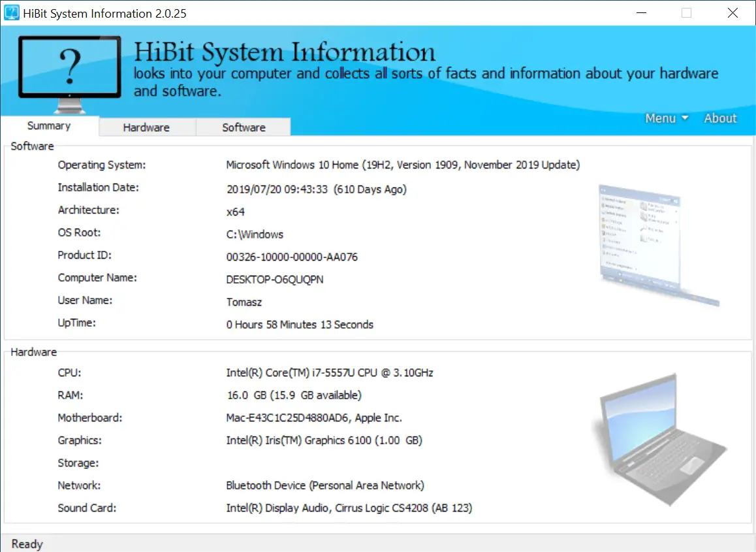Select the Operating System value text
This screenshot has width=756, height=552.
(x=403, y=165)
